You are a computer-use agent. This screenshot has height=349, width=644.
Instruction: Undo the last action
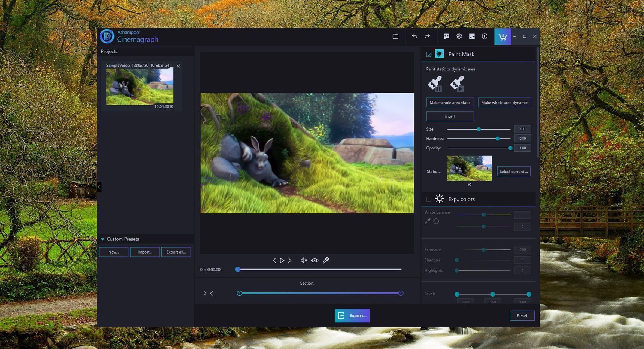pos(414,36)
